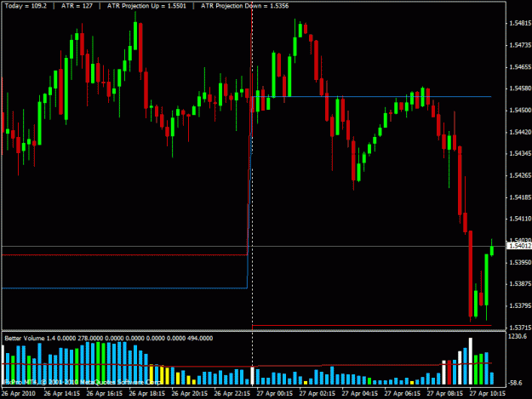This screenshot has width=532, height=399.
Task: Select the "26 Apr 22:15" time label
Action: (232, 394)
